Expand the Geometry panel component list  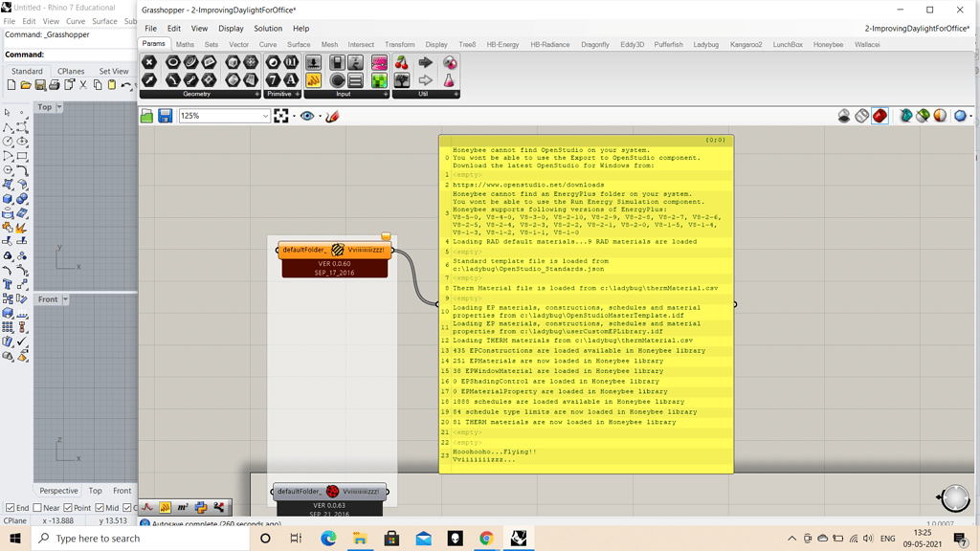coord(256,95)
